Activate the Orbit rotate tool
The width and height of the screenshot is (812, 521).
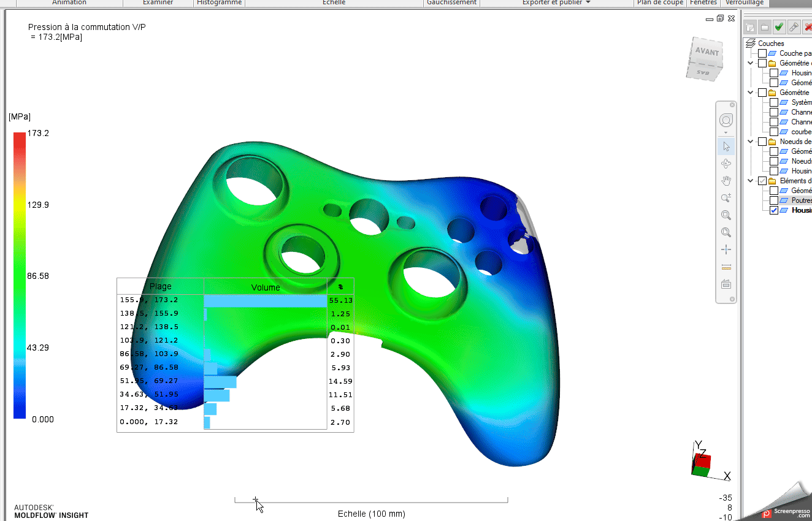[x=726, y=164]
